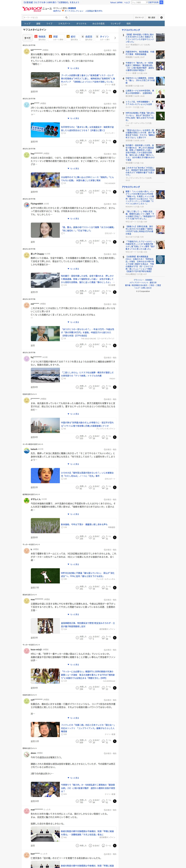Expand もっと見る on j********'s comment
The image size is (186, 868).
click(73, 414)
